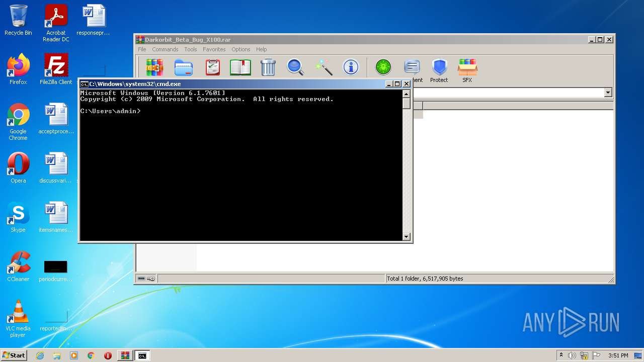Select the reportedlin... desktop file
Viewport: 644px width, 362px height.
click(x=56, y=320)
